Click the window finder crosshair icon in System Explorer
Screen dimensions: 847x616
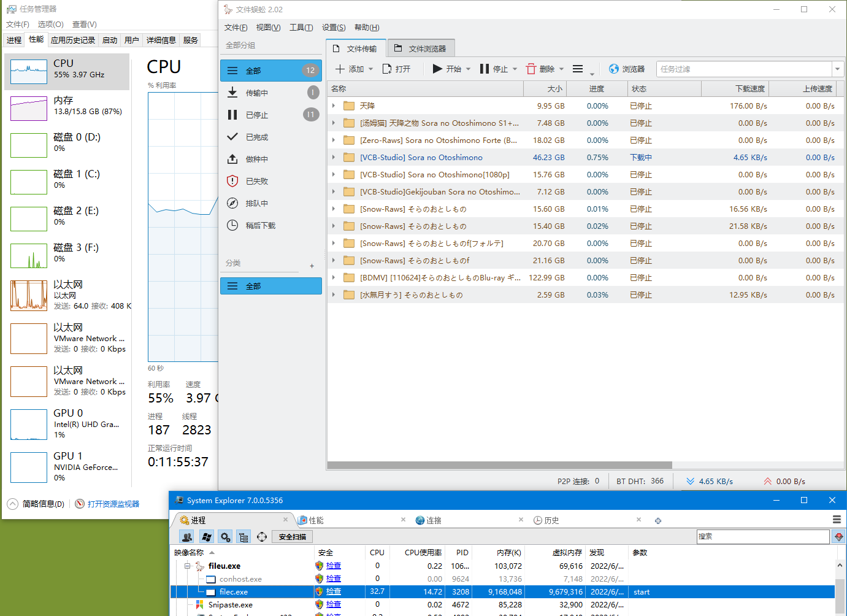[x=262, y=536]
